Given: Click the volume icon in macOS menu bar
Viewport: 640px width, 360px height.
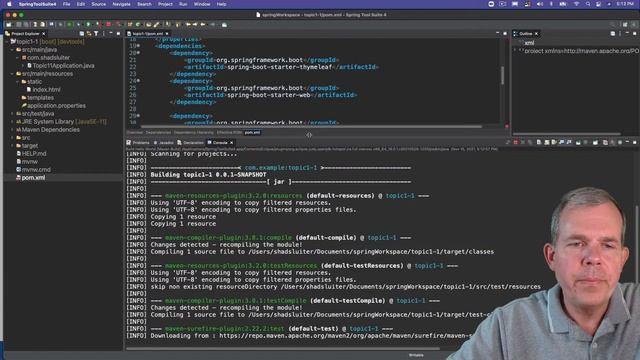Looking at the screenshot, I should 540,4.
